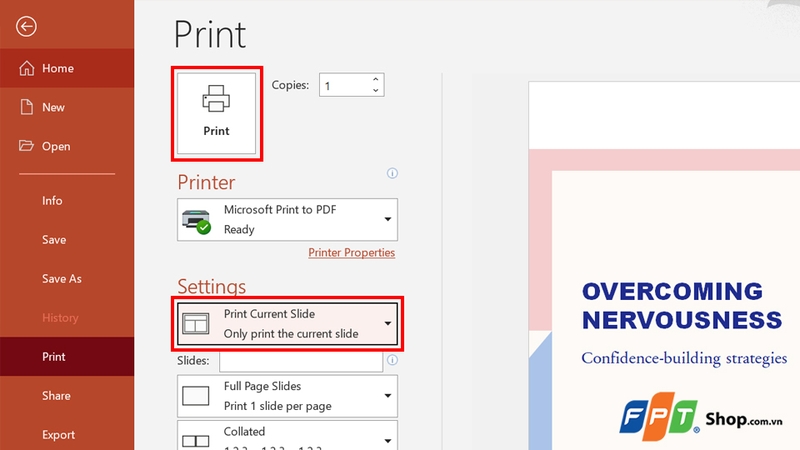Click the 'Printer' section heading
This screenshot has width=800, height=450.
click(206, 183)
